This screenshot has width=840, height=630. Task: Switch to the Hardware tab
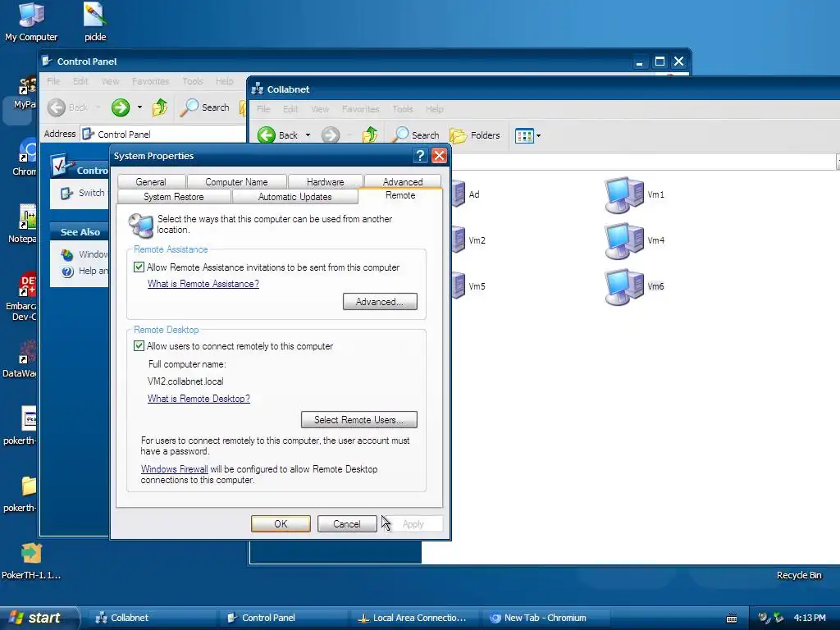325,181
